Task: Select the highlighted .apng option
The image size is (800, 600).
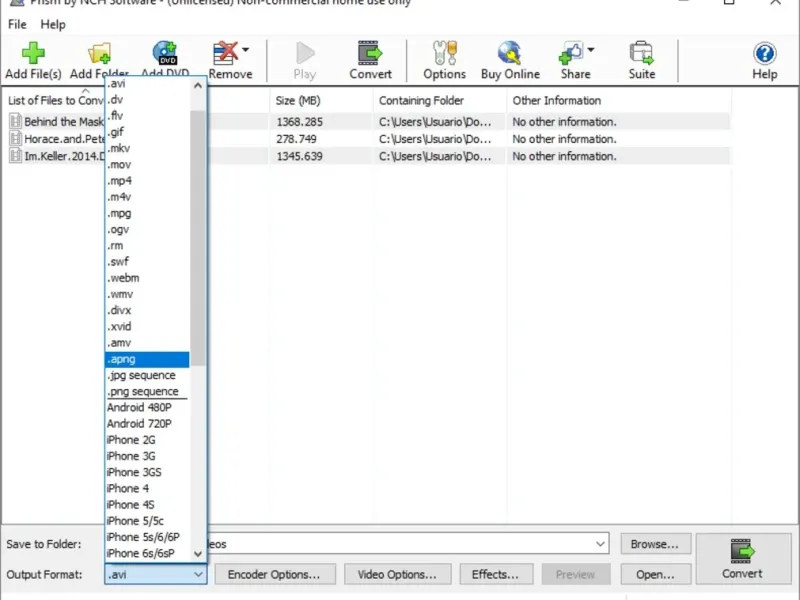Action: click(147, 359)
